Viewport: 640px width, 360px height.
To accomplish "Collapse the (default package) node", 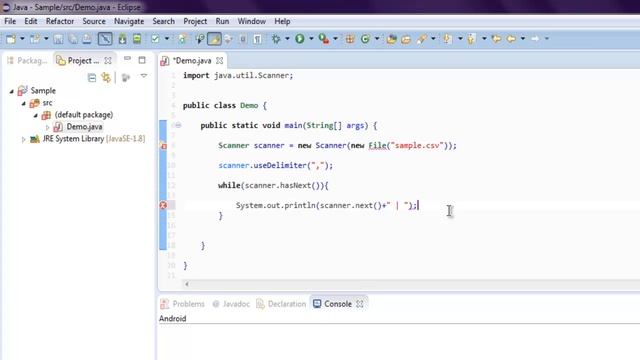I will [x=36, y=115].
